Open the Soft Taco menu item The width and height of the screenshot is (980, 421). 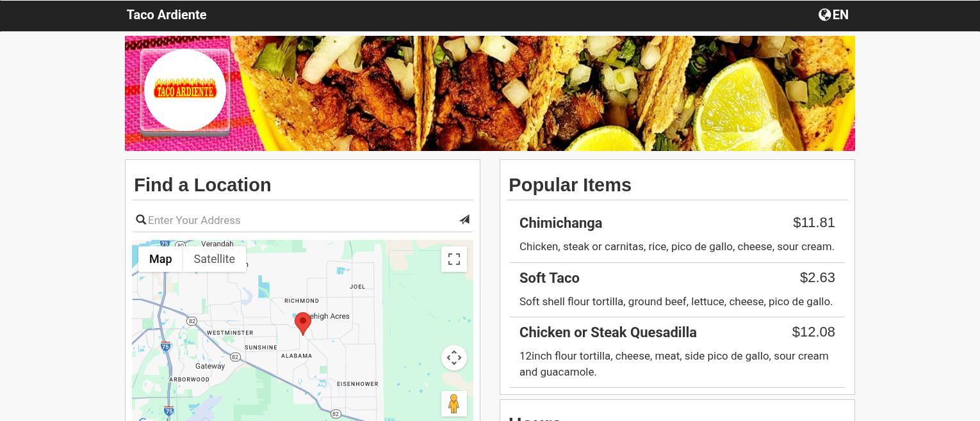677,290
